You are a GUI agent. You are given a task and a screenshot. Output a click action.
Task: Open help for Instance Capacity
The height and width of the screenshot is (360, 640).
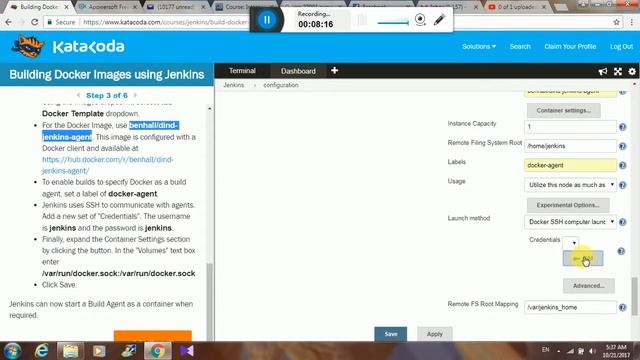[x=622, y=127]
